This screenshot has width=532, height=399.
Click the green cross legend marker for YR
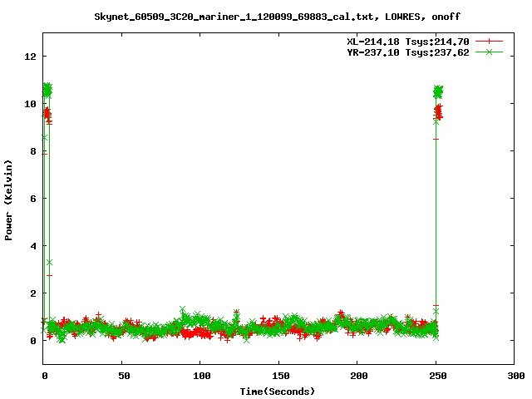[x=489, y=52]
